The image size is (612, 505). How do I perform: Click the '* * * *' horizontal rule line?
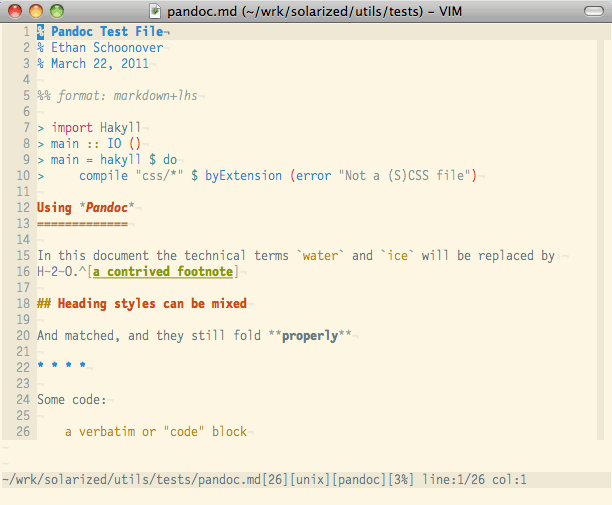click(62, 368)
